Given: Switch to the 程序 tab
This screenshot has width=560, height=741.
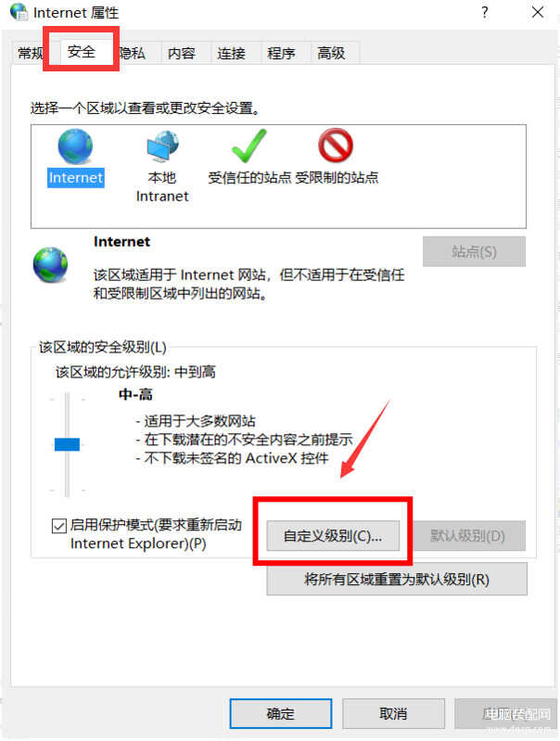Looking at the screenshot, I should tap(281, 53).
